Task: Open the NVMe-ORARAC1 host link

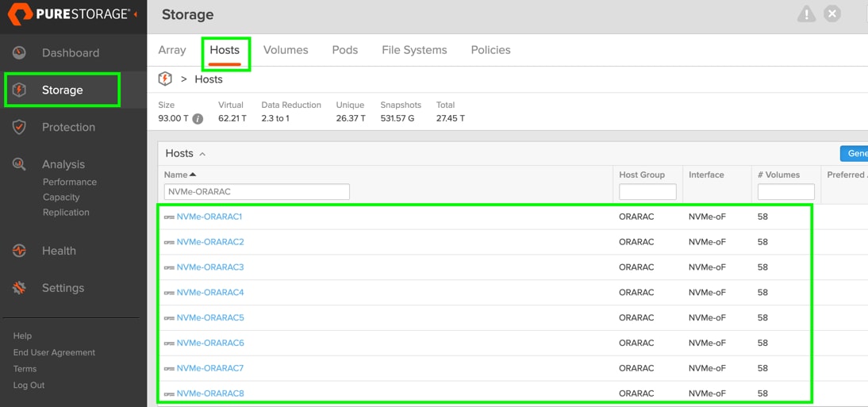Action: click(x=209, y=217)
